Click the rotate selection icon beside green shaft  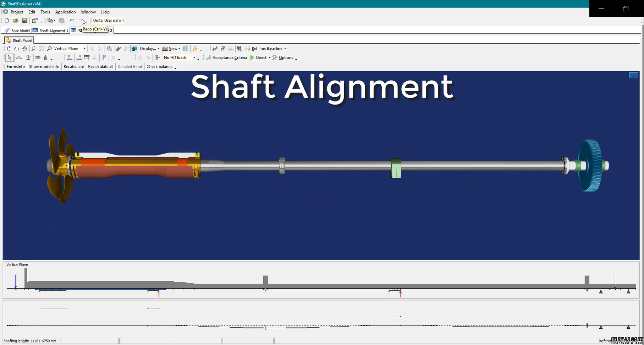[x=109, y=49]
